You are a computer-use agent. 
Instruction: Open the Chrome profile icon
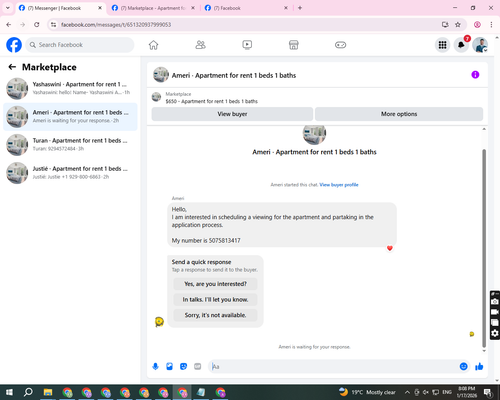477,25
